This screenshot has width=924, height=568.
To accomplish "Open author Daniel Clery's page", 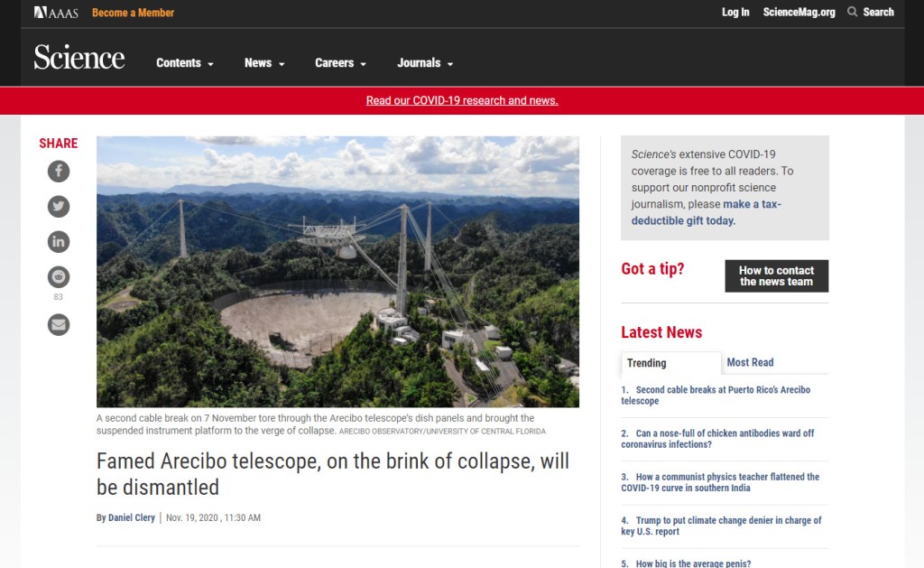I will click(132, 517).
